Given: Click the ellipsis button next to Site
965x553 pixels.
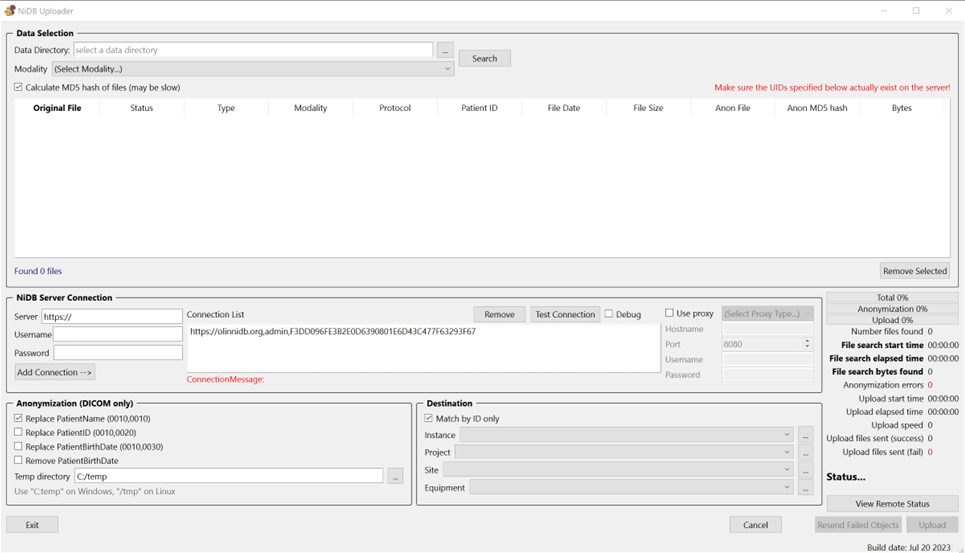Looking at the screenshot, I should [806, 470].
